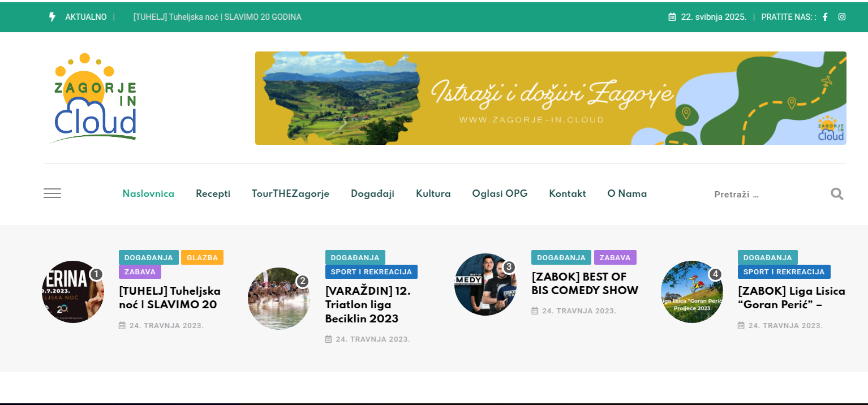Type in the Pretraži search field

pos(767,194)
